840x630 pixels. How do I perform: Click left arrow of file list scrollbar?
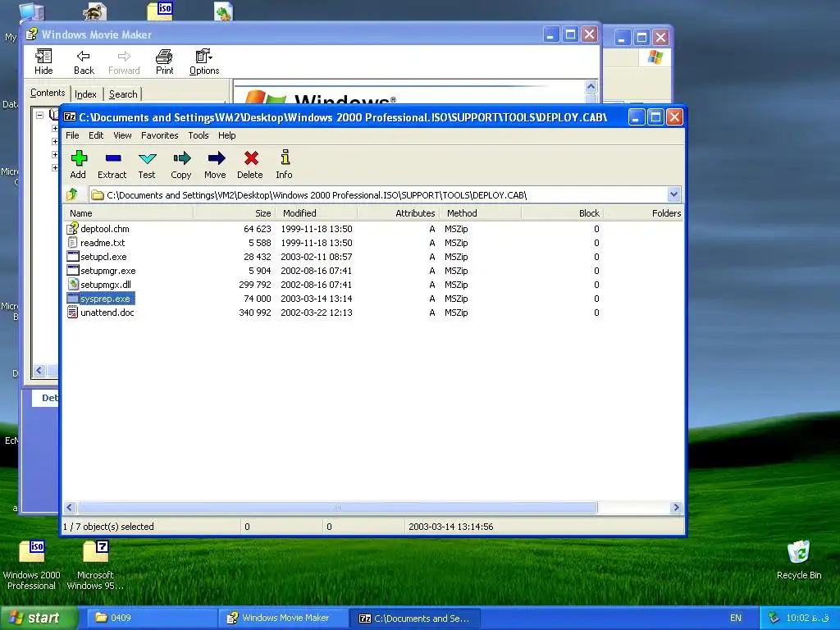70,507
